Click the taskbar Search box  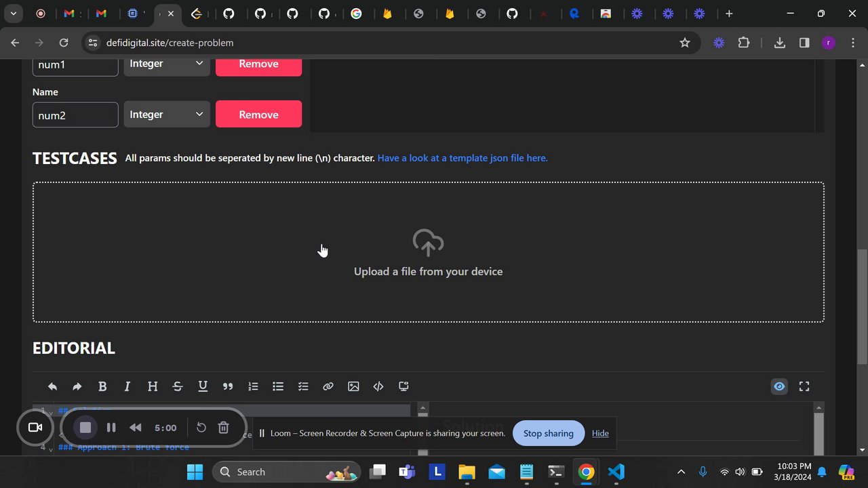click(x=286, y=472)
